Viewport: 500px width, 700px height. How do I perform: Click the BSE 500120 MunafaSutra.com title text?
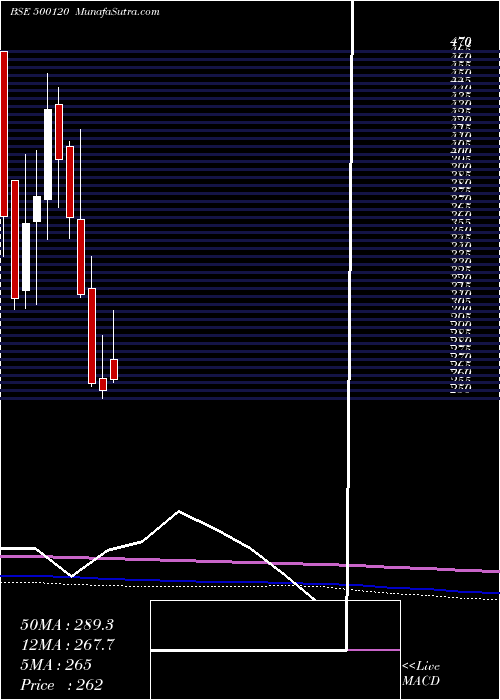click(x=84, y=12)
